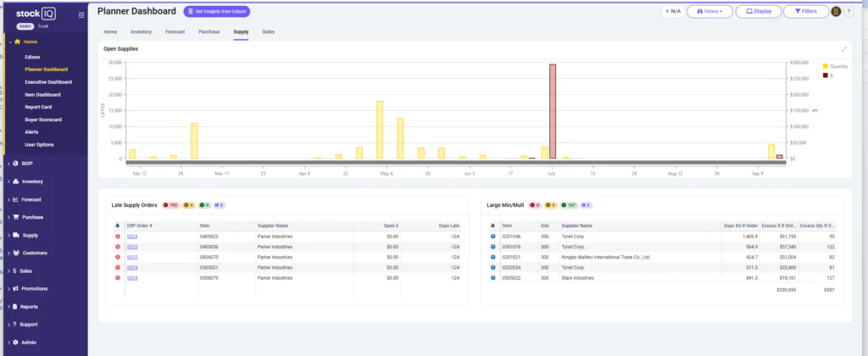
Task: Click red alert icon for item 0405022
Action: (x=117, y=236)
